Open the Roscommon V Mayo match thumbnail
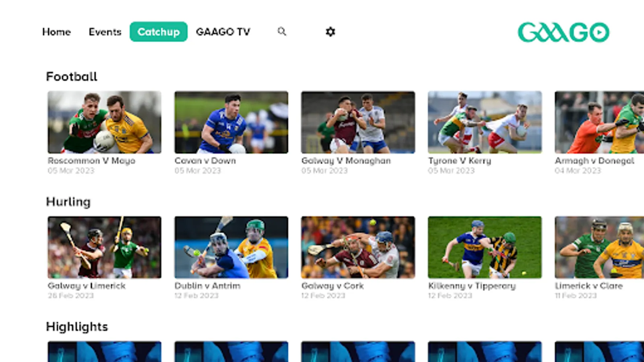The width and height of the screenshot is (644, 362). [x=105, y=122]
